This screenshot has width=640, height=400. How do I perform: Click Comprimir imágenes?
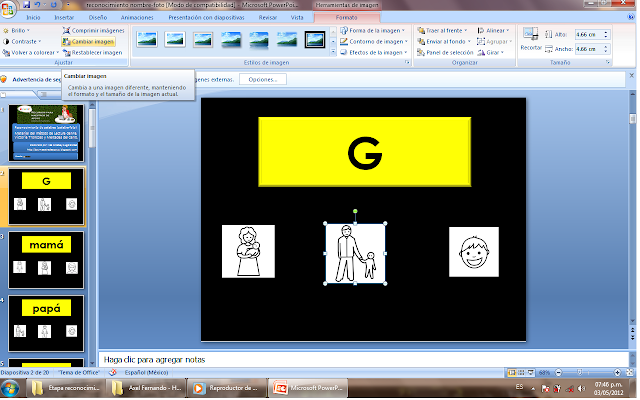[93, 31]
